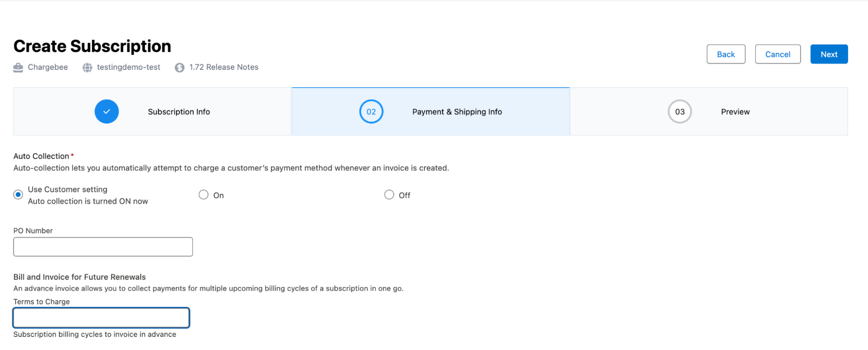Click the testingdemo-test site label
Screen dimensions: 868x350
[129, 67]
